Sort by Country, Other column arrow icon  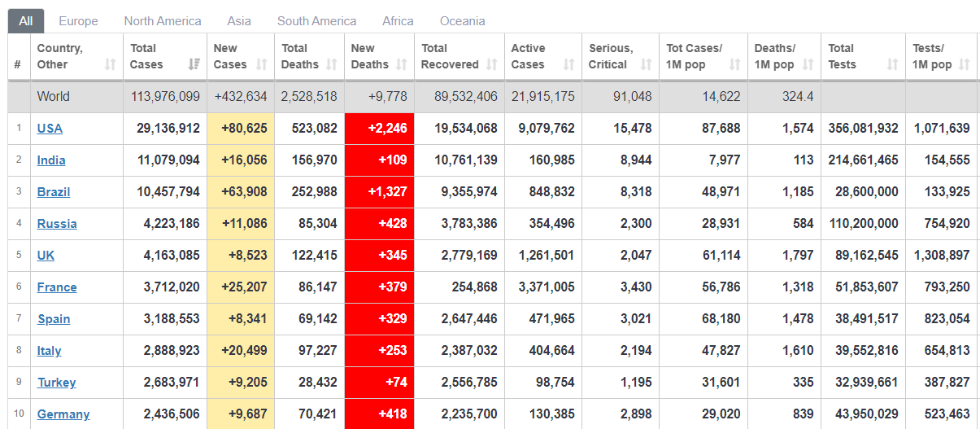[x=110, y=64]
